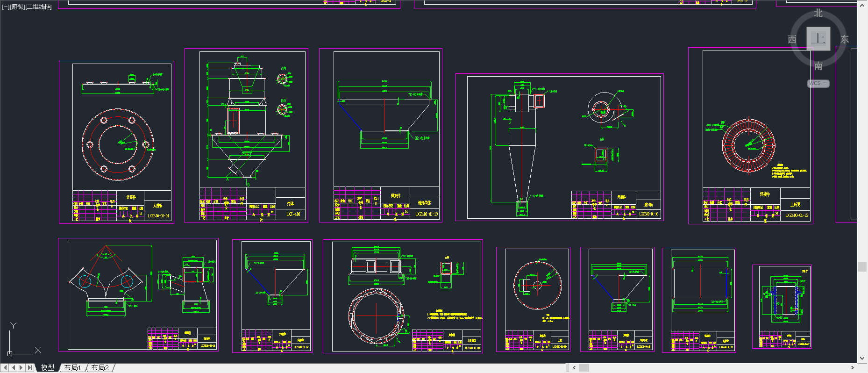Click 南 south on the ViewCube compass
Screen dimensions: 868x373
(x=818, y=66)
